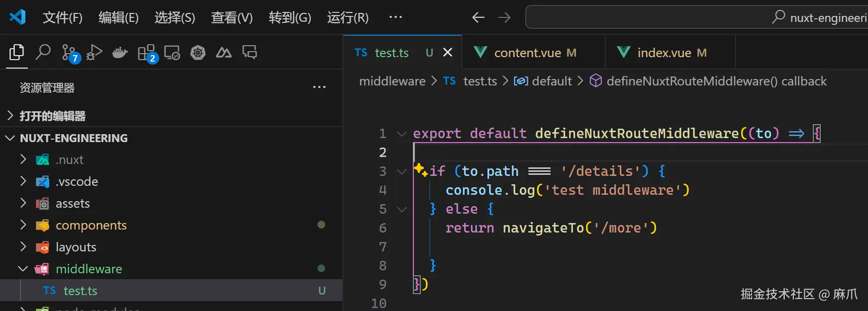Fold the code block at line 1

401,134
